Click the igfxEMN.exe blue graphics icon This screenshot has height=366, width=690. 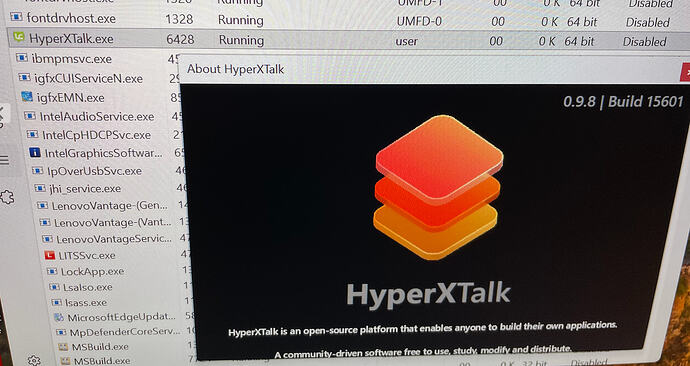(x=27, y=96)
